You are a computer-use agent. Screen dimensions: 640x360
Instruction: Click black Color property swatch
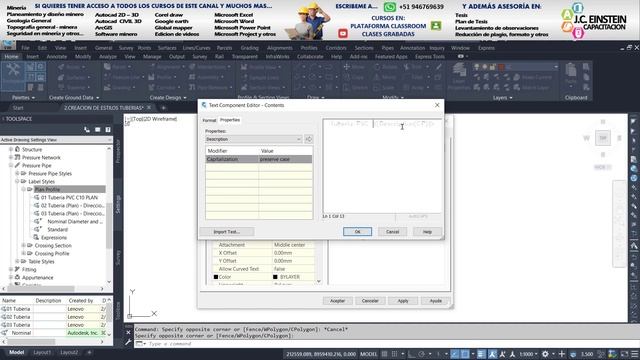click(216, 277)
